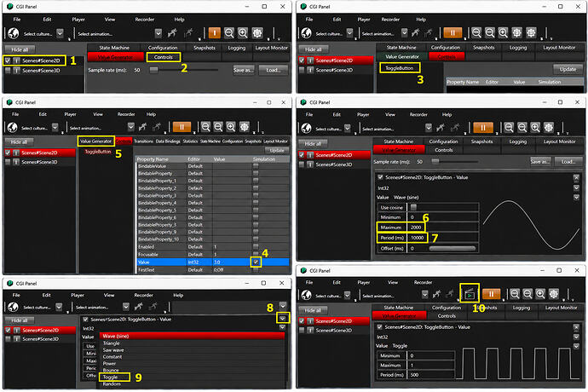Toggle the Scenes#Scene2D checkbox marked step 1

8,61
